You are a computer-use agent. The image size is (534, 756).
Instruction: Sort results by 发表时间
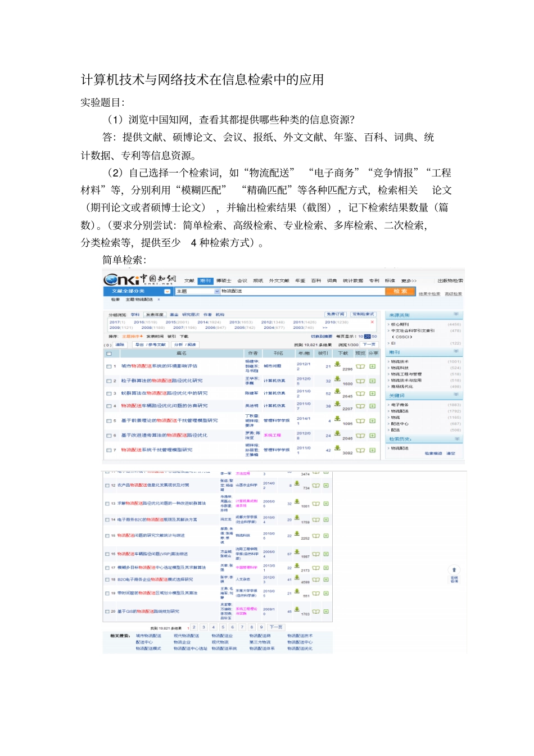[x=155, y=336]
